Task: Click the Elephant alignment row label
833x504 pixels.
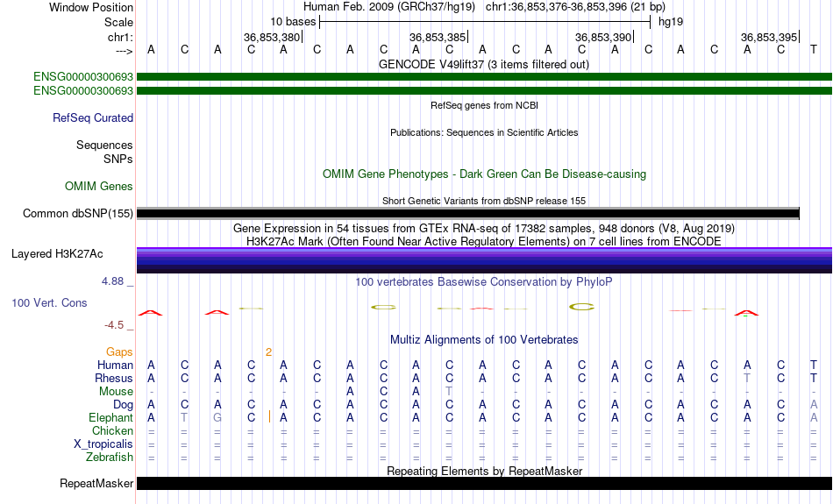Action: [110, 418]
